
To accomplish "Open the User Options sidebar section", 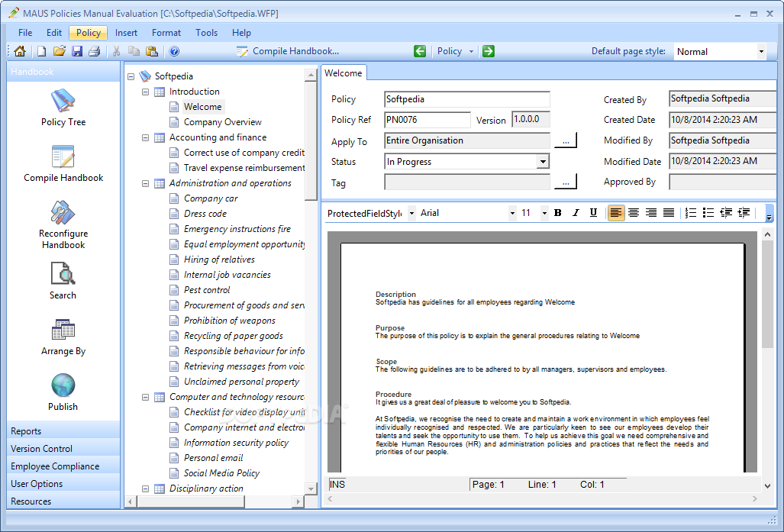I will point(63,483).
